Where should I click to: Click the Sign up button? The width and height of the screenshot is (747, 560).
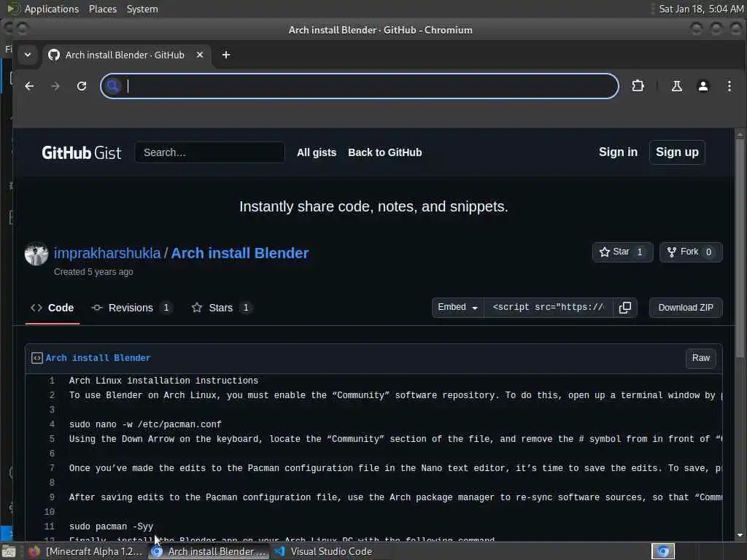click(x=677, y=152)
